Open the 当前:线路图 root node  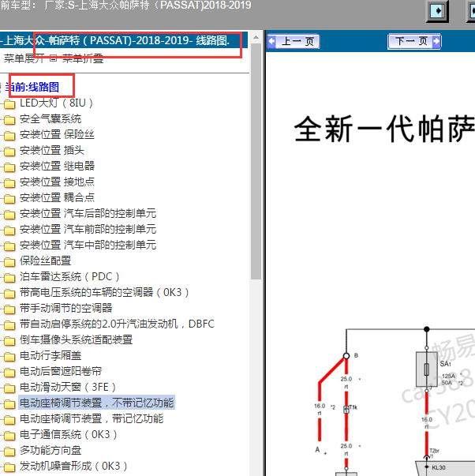pyautogui.click(x=32, y=87)
